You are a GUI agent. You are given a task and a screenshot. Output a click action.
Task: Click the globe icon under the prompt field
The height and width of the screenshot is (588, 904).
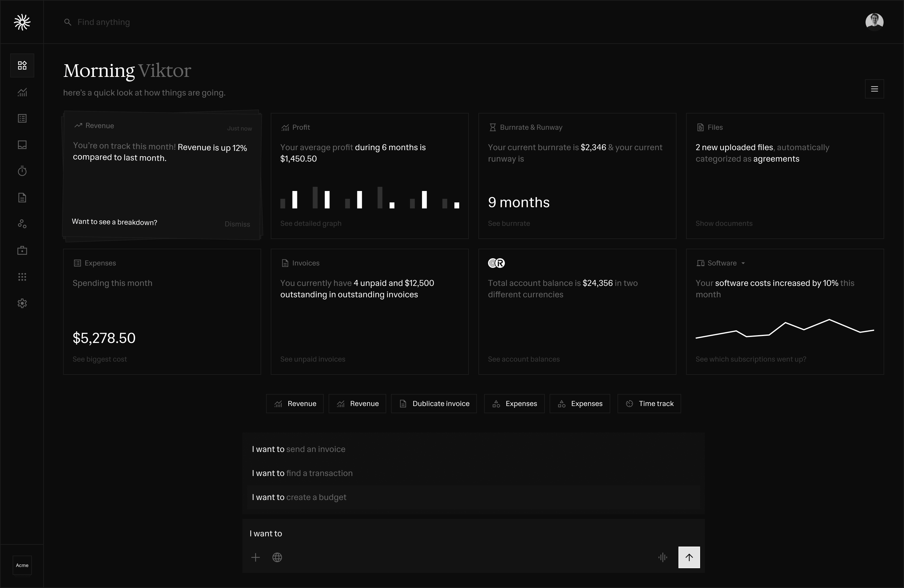coord(277,557)
